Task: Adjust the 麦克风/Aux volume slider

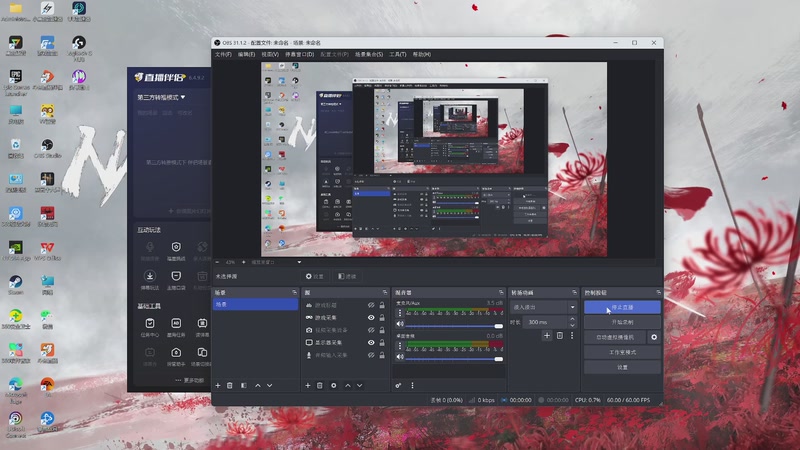Action: [x=454, y=326]
